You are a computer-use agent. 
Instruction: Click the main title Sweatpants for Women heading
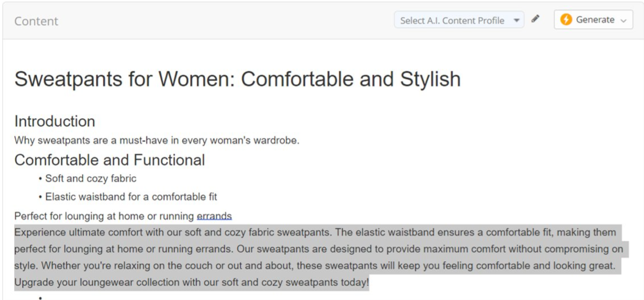(237, 79)
